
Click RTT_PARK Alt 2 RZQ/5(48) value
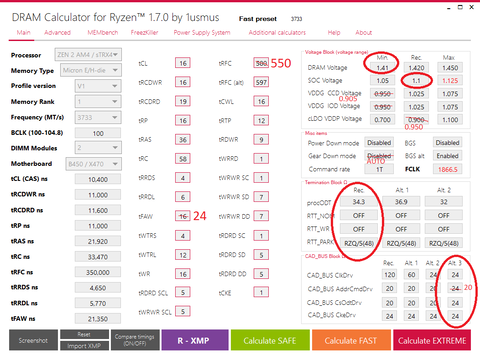444,243
